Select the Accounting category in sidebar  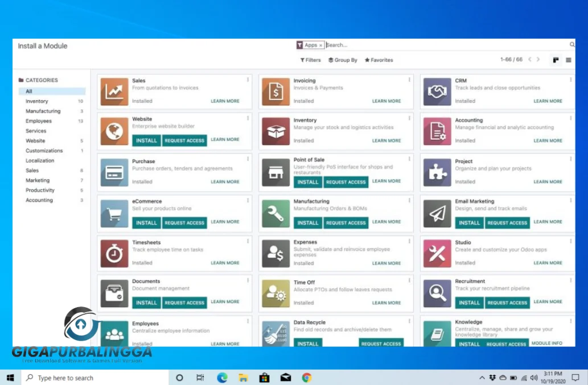pos(39,200)
